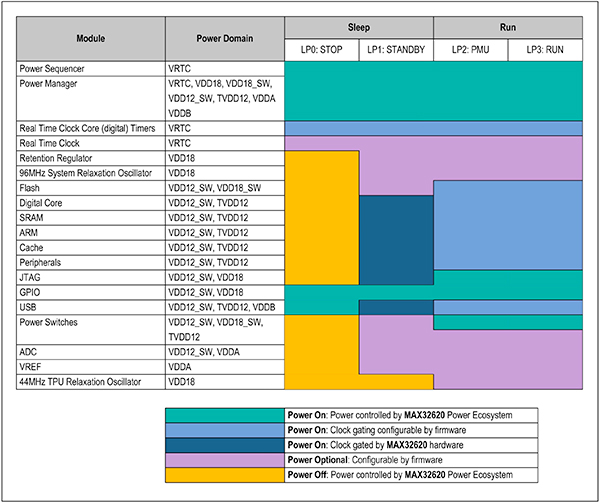Click the light blue clock gating legend swatch

click(x=224, y=428)
